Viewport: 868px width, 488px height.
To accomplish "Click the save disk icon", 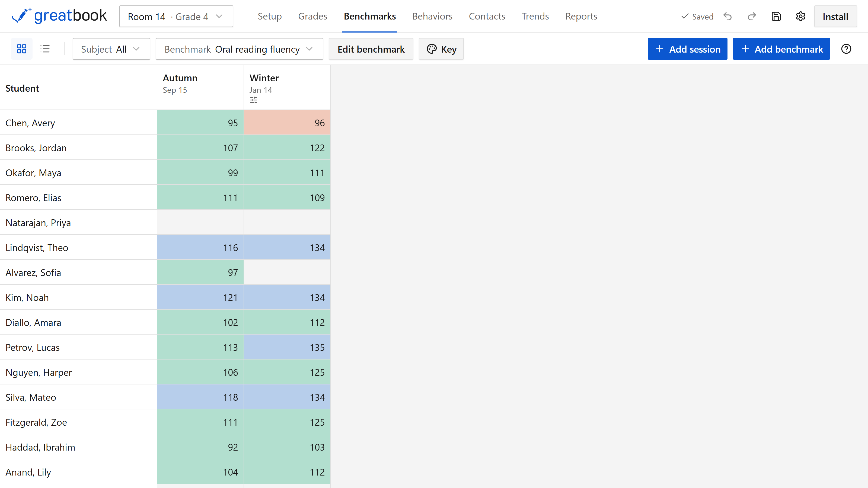I will (x=776, y=17).
